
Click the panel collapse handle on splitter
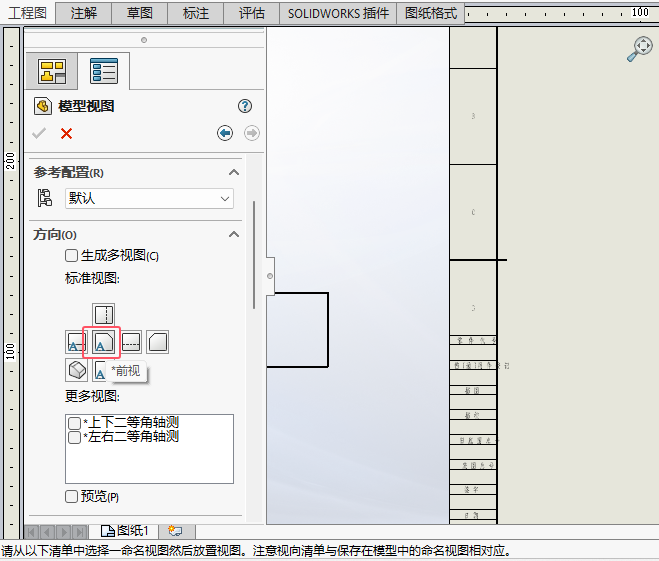[270, 276]
